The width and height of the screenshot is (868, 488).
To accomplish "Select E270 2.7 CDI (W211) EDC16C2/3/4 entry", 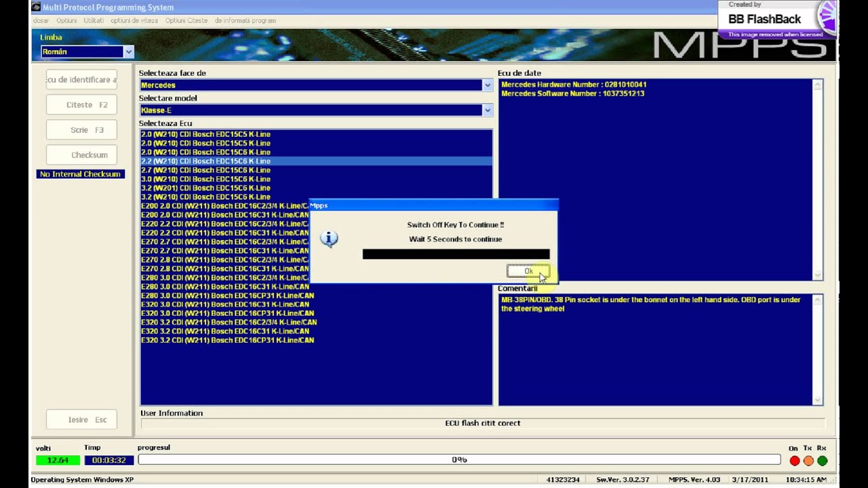I will click(x=224, y=241).
